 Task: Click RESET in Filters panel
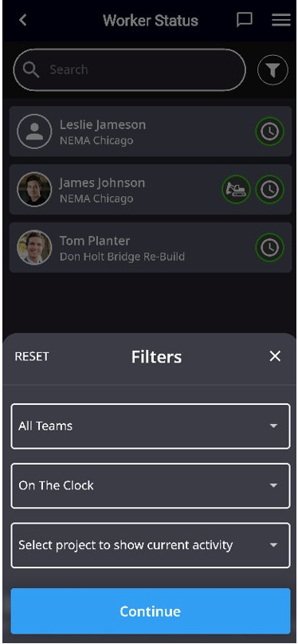click(32, 356)
